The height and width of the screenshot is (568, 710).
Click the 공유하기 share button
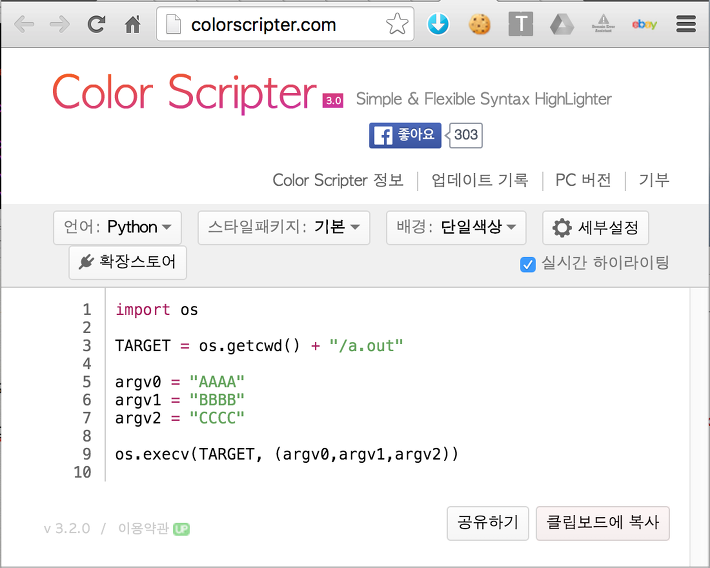tap(488, 523)
